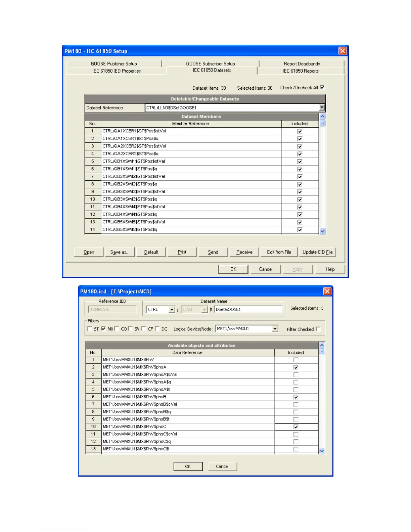This screenshot has width=411, height=532.
Task: Click the Receive button
Action: (244, 252)
